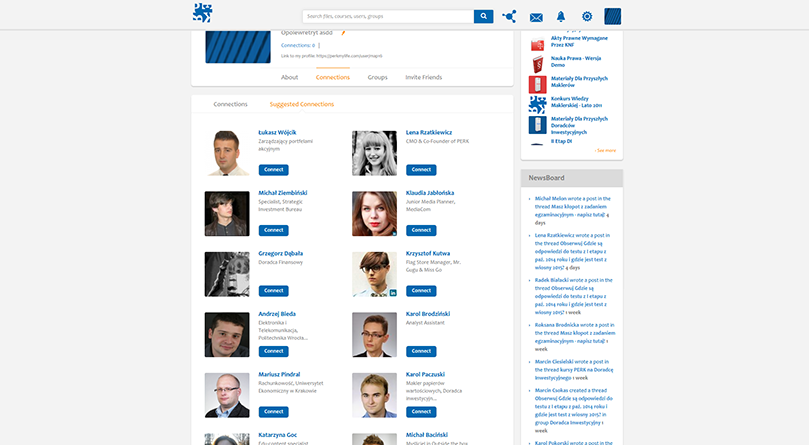The image size is (809, 445).
Task: Click the 'Connections: 0' link
Action: [x=298, y=45]
